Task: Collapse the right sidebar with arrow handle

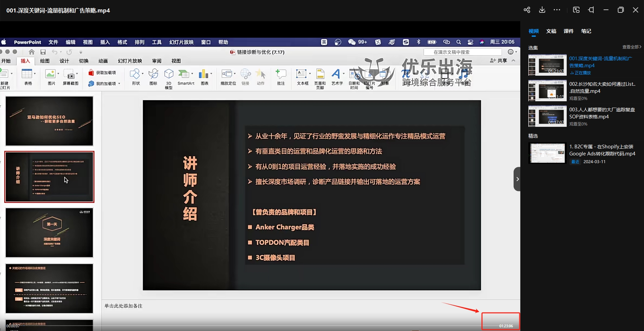Action: tap(517, 179)
